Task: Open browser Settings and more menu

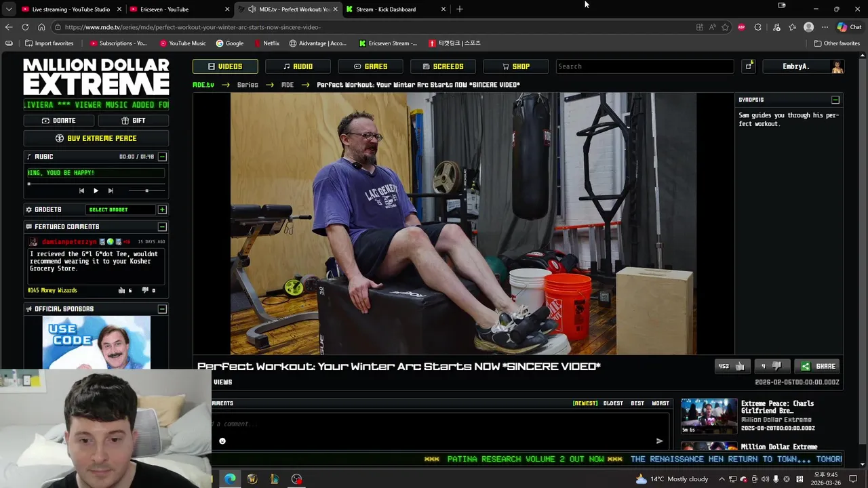Action: tap(825, 27)
